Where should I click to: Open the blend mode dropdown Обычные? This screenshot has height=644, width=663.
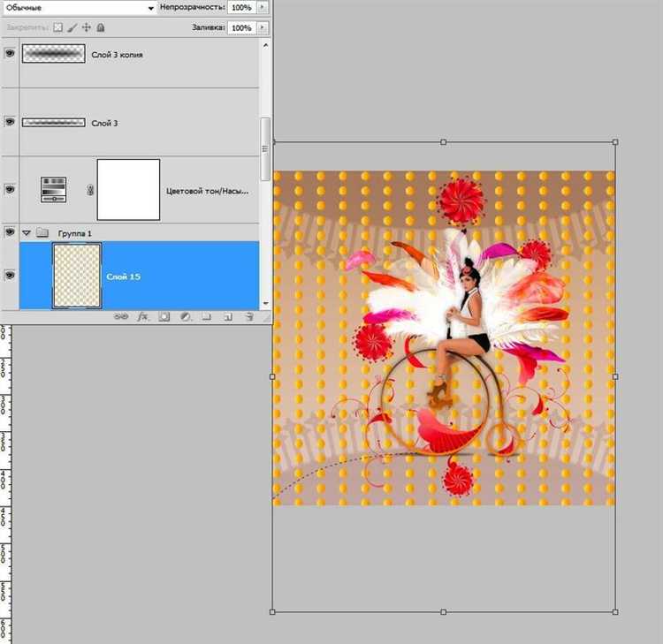[x=80, y=8]
